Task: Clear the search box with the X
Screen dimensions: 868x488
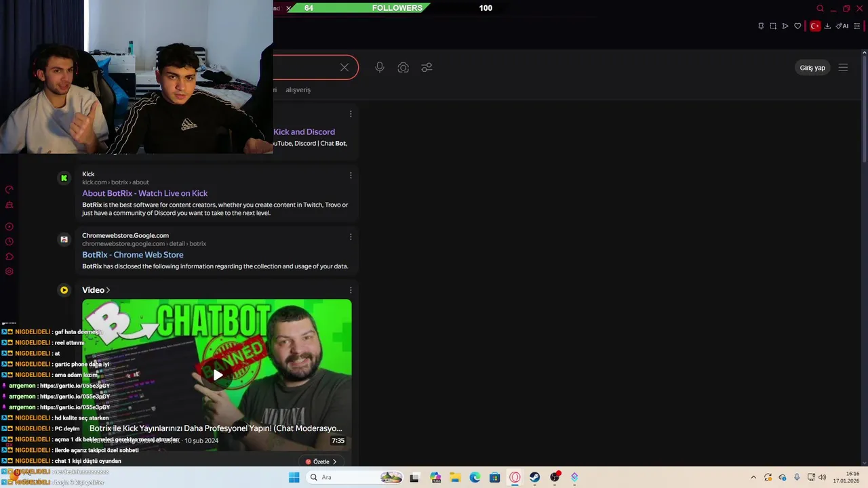Action: tap(344, 67)
